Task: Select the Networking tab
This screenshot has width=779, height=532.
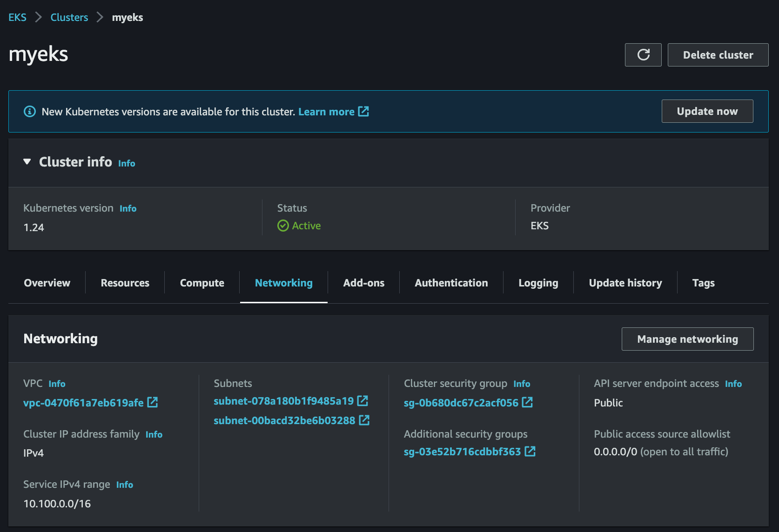Action: pos(284,283)
